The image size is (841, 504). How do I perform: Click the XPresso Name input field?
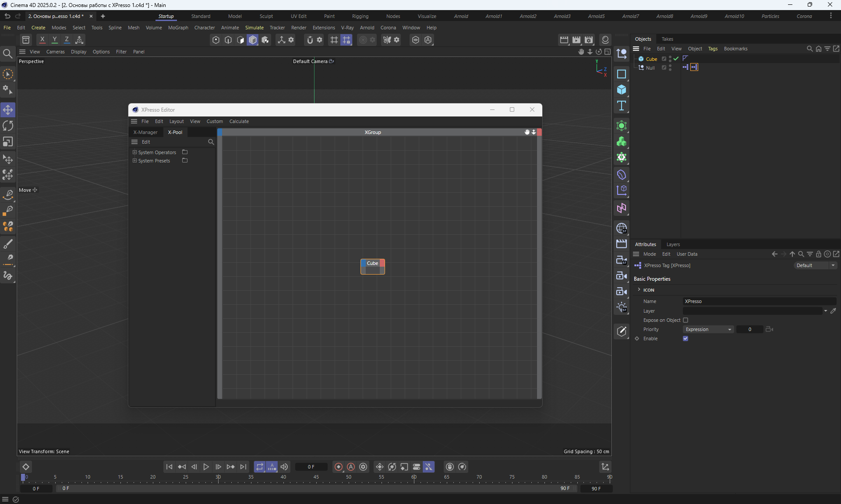coord(759,301)
